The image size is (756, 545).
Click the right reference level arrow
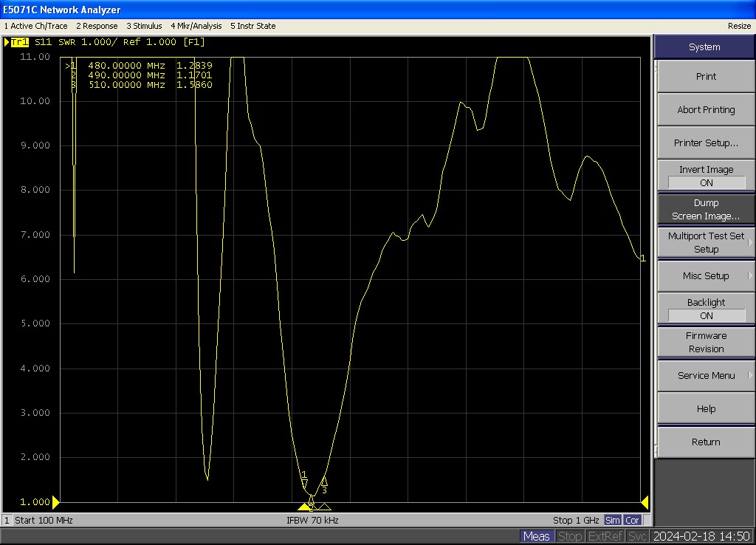(645, 502)
